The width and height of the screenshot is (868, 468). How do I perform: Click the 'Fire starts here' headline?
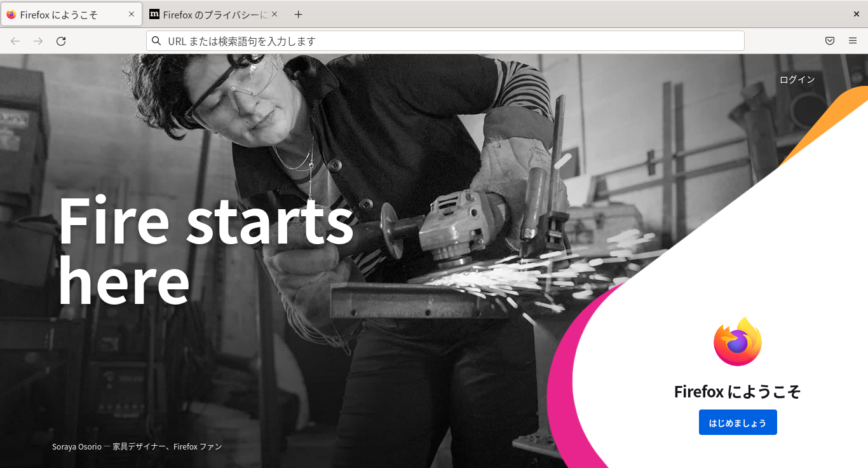[x=206, y=251]
